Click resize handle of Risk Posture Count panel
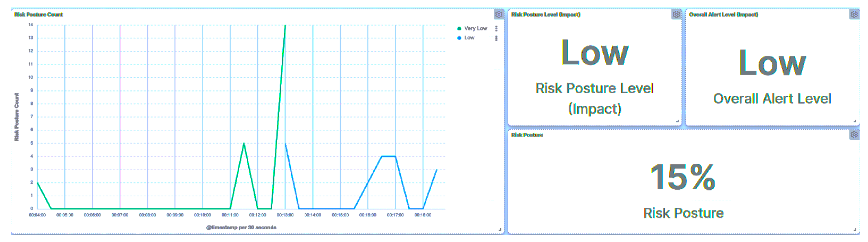Screen dimensions: 868x242 click(500, 229)
